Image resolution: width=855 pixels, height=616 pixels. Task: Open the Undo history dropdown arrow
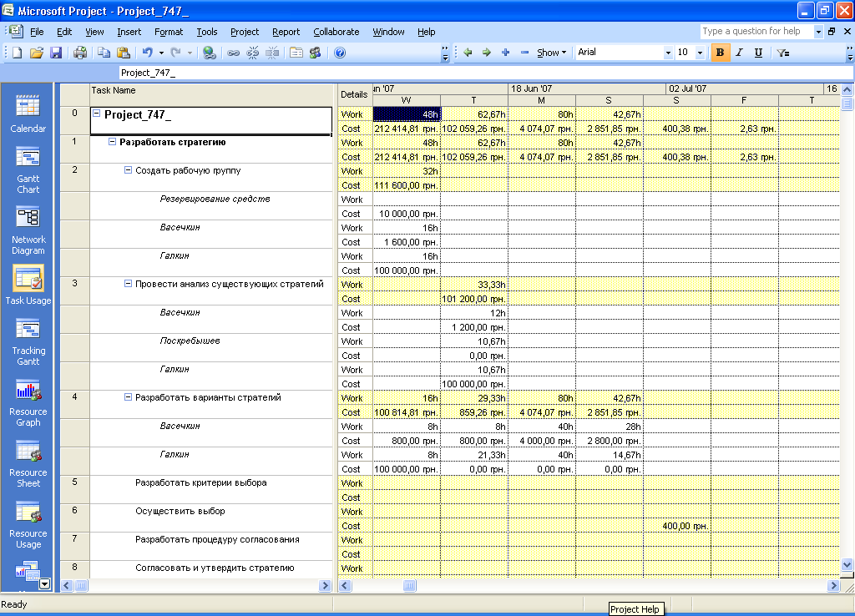161,53
